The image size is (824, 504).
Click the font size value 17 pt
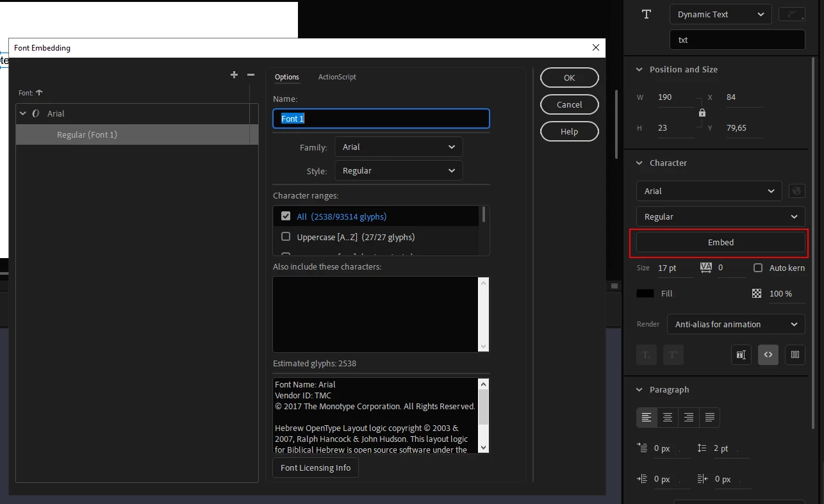point(675,268)
